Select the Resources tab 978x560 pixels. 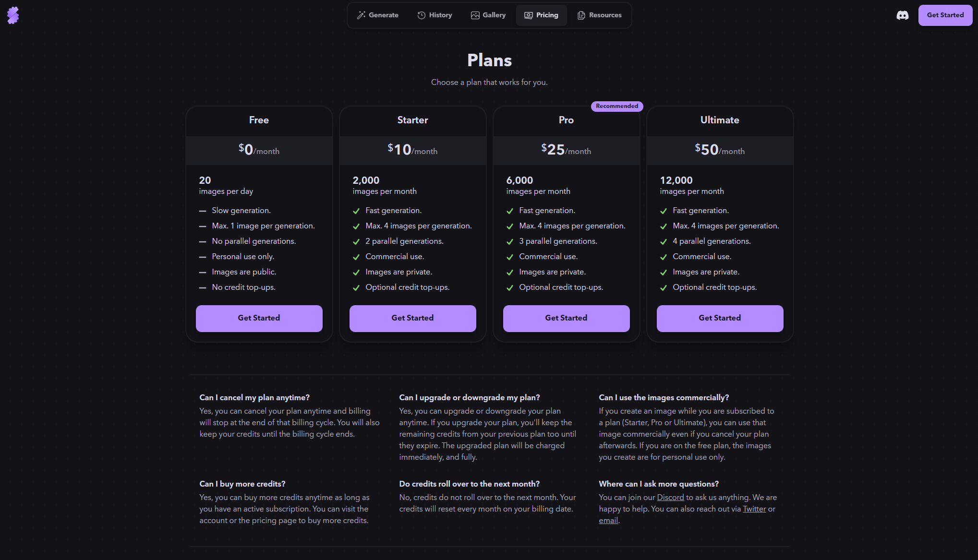[x=605, y=15]
